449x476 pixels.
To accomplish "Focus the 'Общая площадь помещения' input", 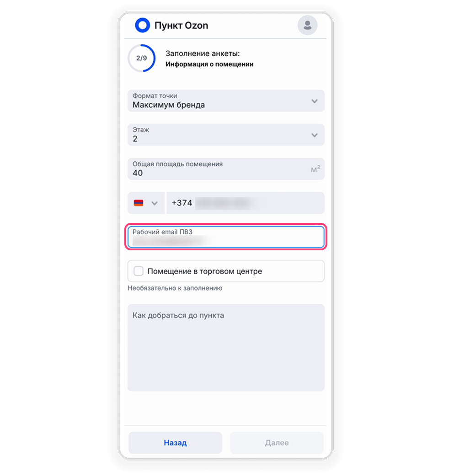I will [x=226, y=169].
